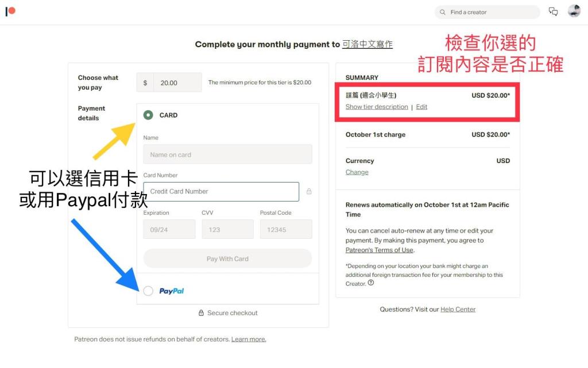Open the messages chat icon

point(553,11)
